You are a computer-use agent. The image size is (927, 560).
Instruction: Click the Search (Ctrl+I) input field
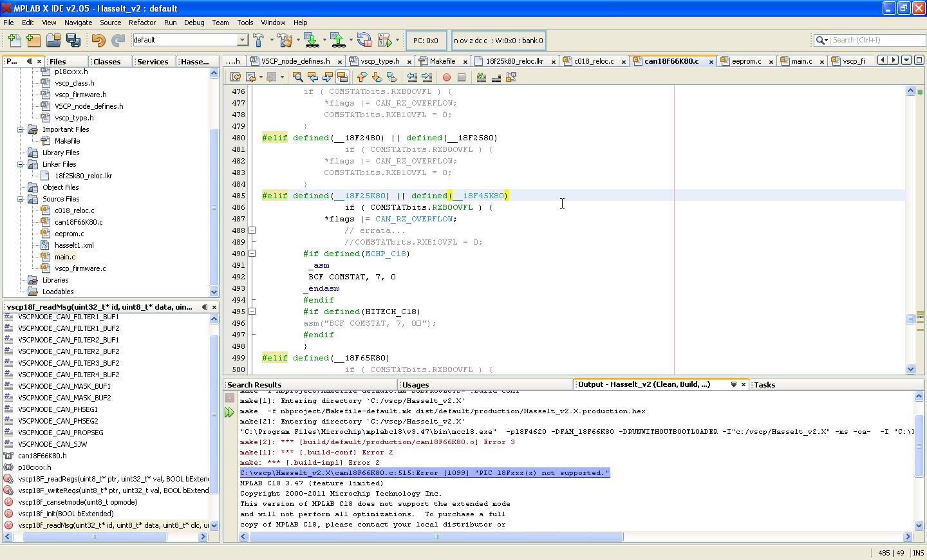pyautogui.click(x=877, y=40)
